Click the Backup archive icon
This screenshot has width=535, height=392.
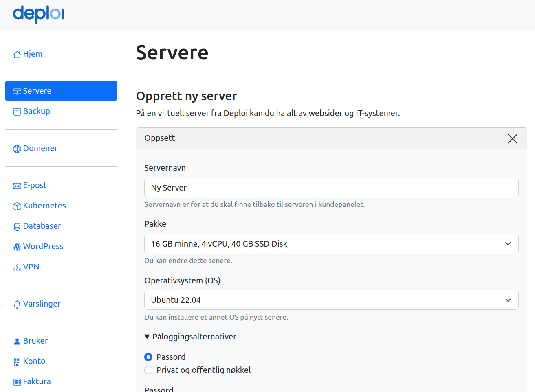[17, 111]
